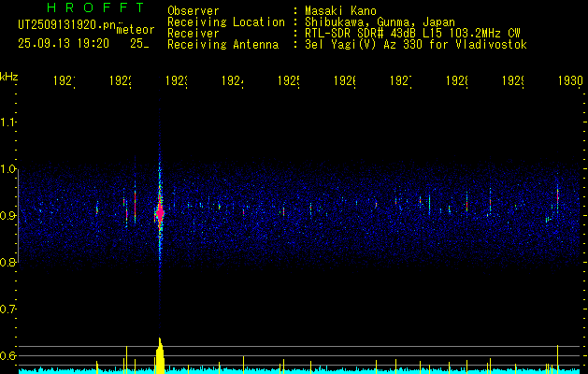Image resolution: width=588 pixels, height=374 pixels.
Task: Select the file name UT2509131920.pn
Action: coord(67,24)
